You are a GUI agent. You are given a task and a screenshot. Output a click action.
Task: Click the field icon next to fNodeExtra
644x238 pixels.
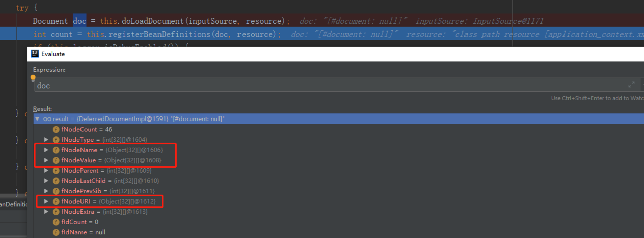pos(56,212)
